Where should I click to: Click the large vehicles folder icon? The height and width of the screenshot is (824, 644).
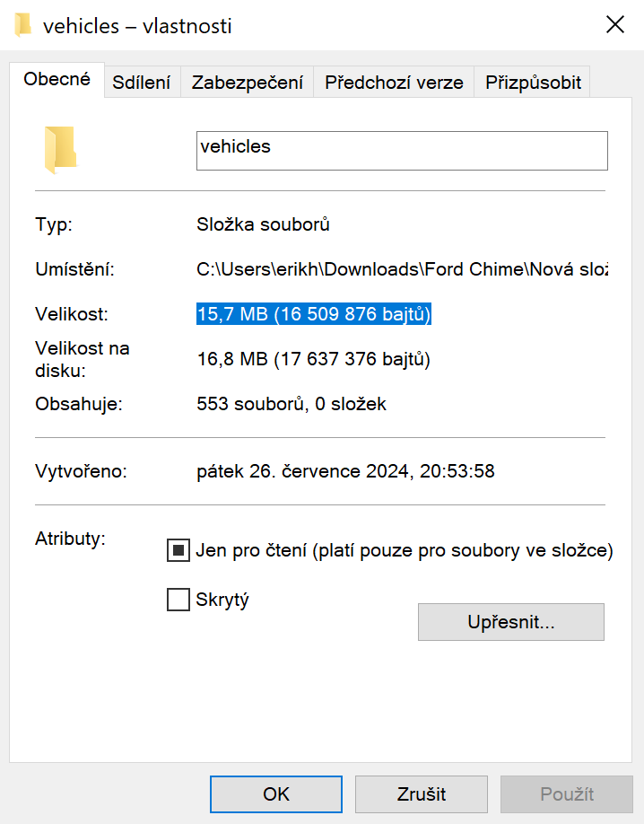pyautogui.click(x=60, y=149)
